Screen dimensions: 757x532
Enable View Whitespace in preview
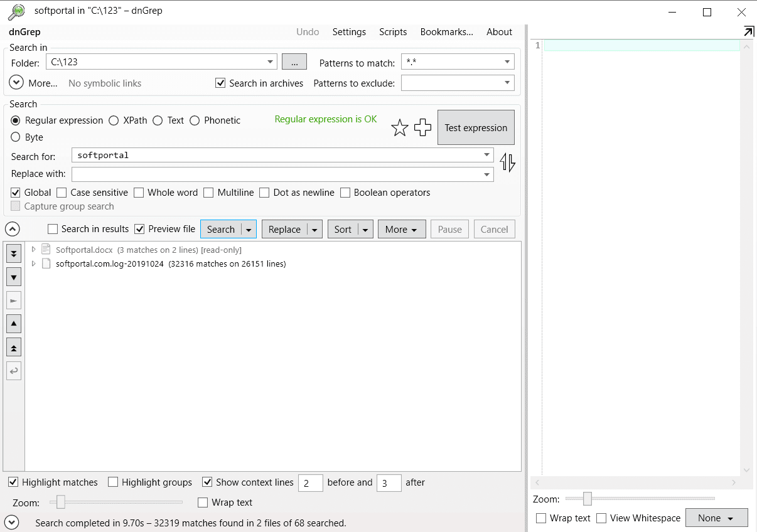(x=601, y=518)
